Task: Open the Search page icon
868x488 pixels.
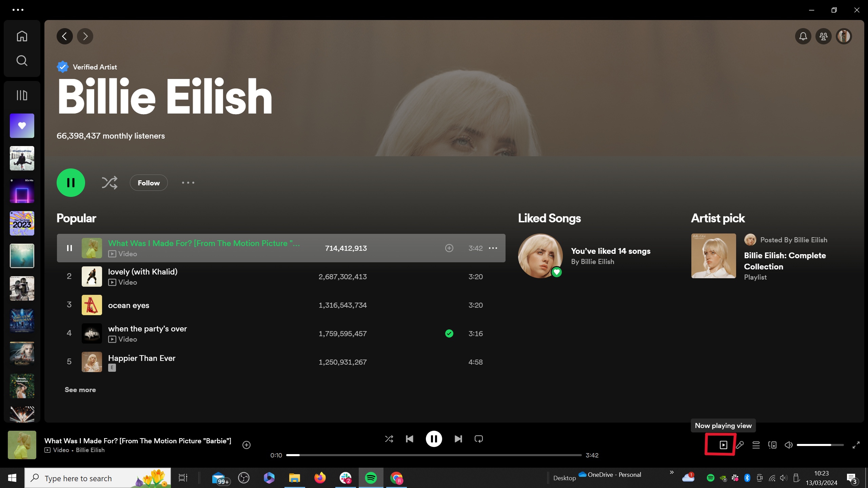Action: pyautogui.click(x=22, y=61)
